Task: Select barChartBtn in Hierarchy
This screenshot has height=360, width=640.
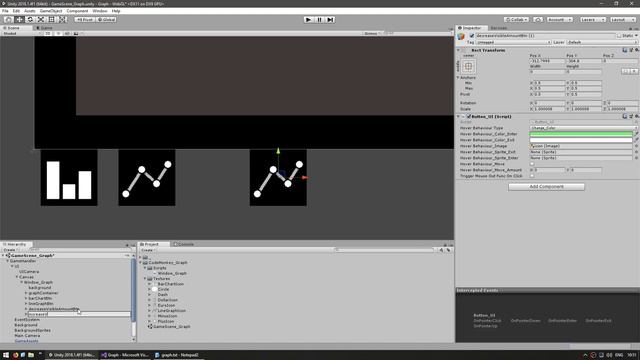Action: (40, 298)
